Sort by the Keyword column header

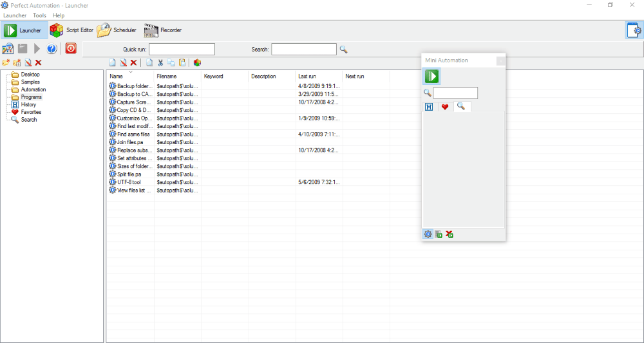(x=225, y=77)
